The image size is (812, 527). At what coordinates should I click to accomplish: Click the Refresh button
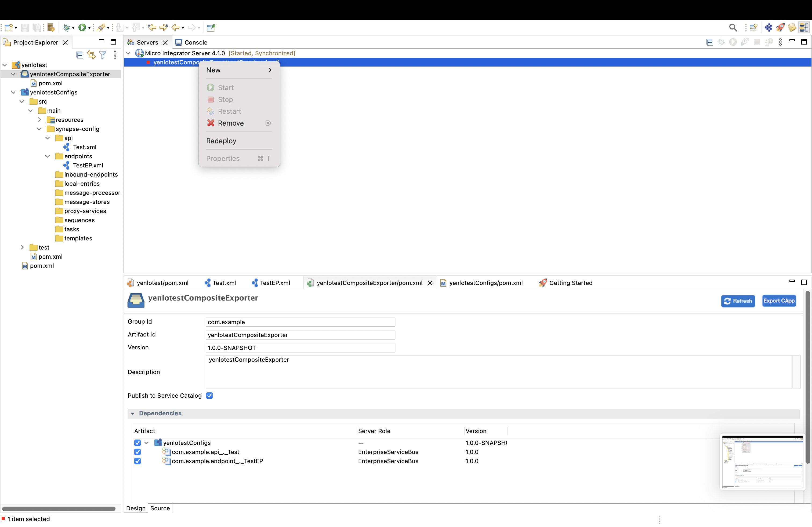738,301
